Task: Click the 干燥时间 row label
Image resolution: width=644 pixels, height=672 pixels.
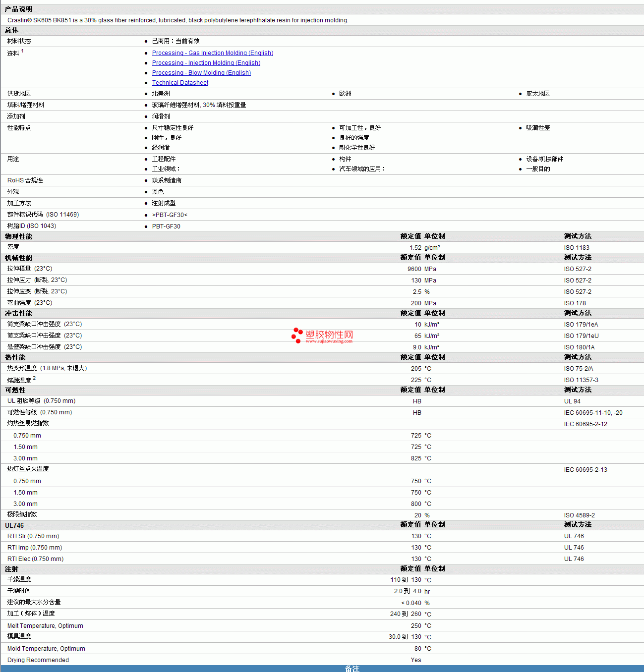Action: (19, 591)
